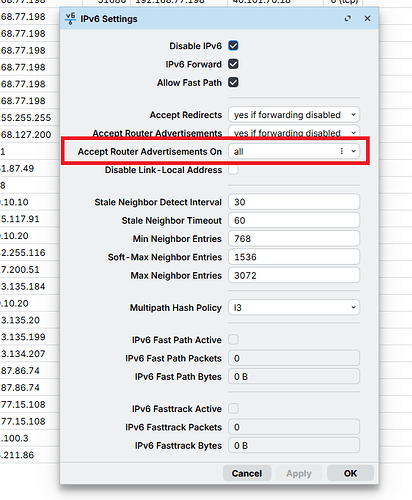This screenshot has height=500, width=412.
Task: Click the Cancel button
Action: click(x=247, y=473)
